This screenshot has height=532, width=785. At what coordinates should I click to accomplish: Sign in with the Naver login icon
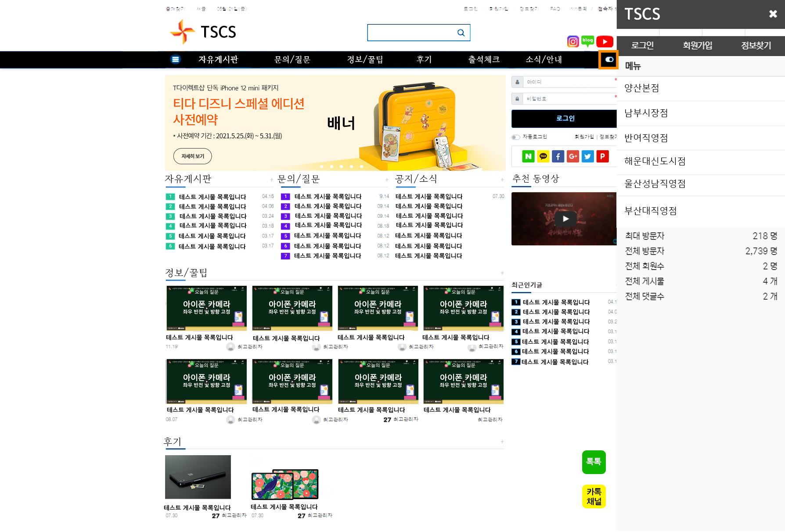coord(528,156)
